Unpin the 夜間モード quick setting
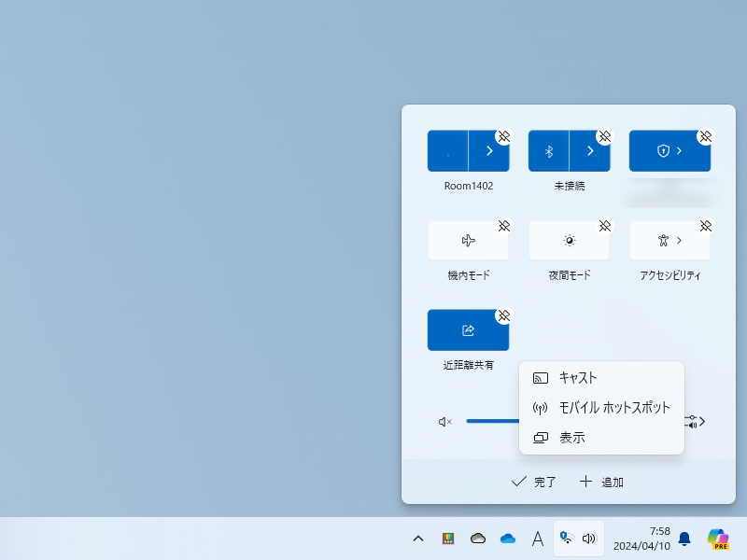The width and height of the screenshot is (747, 560). pos(605,225)
